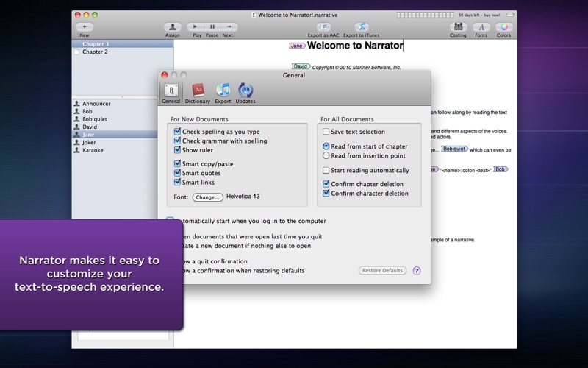Click the document icon in the title bar
Image resolution: width=588 pixels, height=368 pixels.
[254, 15]
